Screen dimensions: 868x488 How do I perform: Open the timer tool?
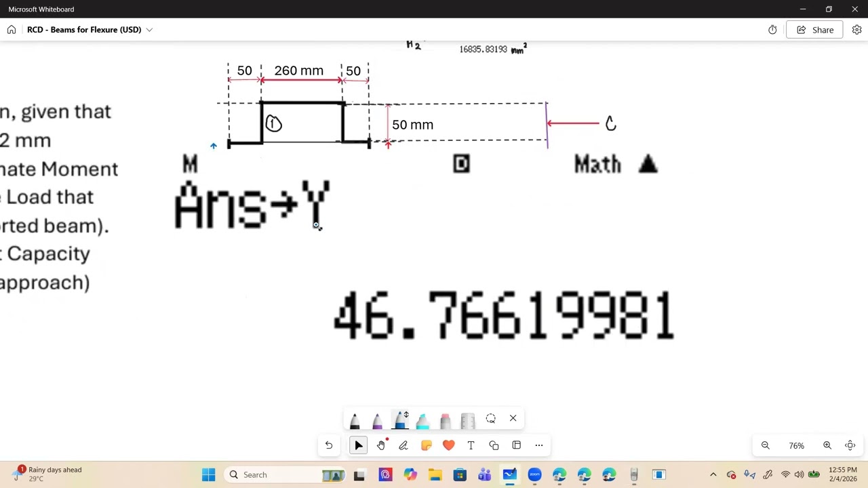772,30
